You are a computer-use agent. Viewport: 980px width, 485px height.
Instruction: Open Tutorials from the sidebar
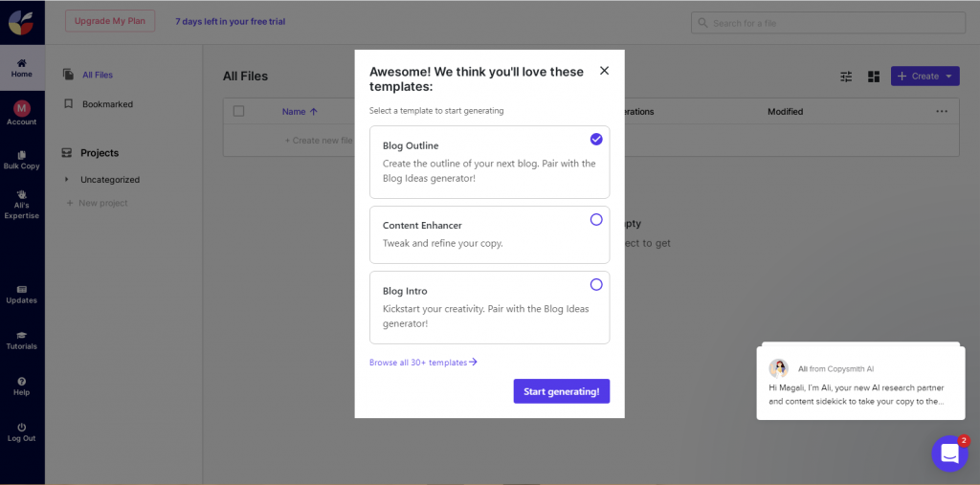click(x=21, y=335)
